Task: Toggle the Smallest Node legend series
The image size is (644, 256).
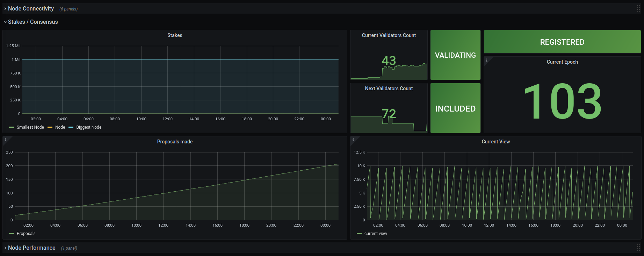Action: coord(30,127)
